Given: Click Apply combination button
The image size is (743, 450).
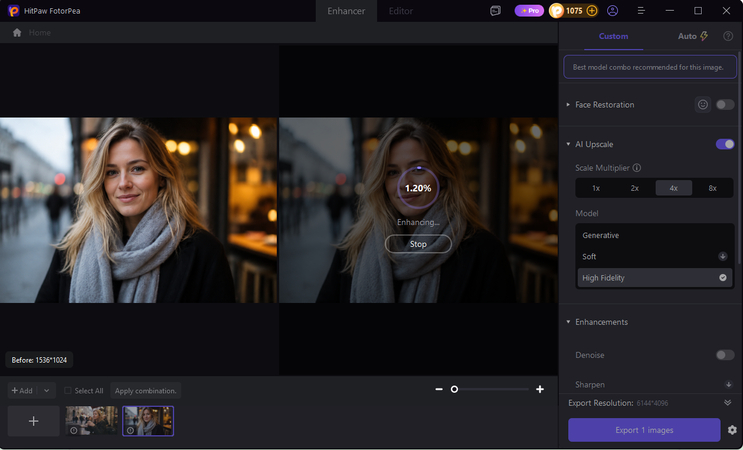Looking at the screenshot, I should tap(145, 391).
